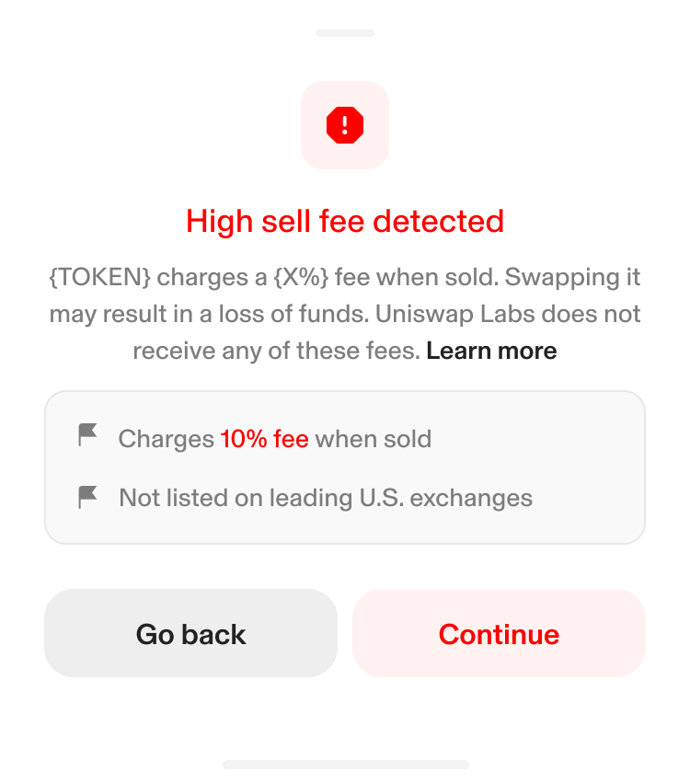
Task: Tap the sheet drag handle at top
Action: (x=345, y=33)
